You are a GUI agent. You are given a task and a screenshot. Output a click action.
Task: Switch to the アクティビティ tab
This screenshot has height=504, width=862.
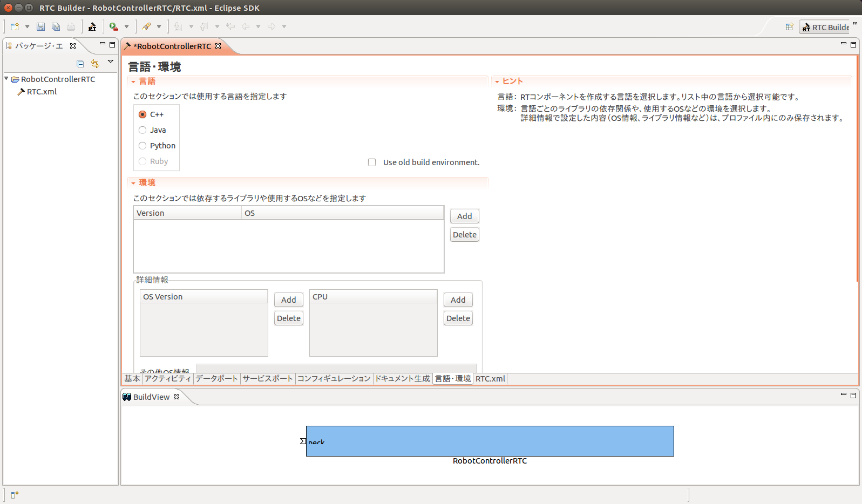point(168,379)
